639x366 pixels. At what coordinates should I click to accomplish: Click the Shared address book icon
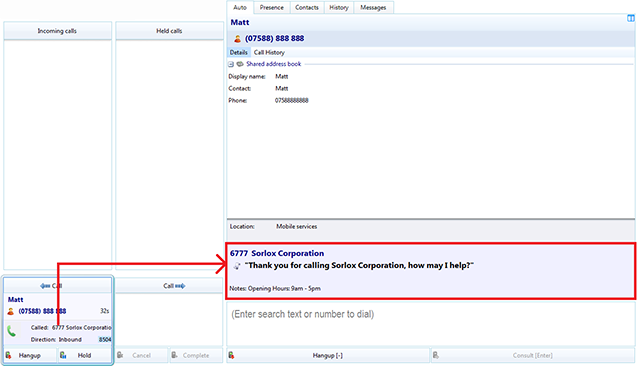pos(240,64)
